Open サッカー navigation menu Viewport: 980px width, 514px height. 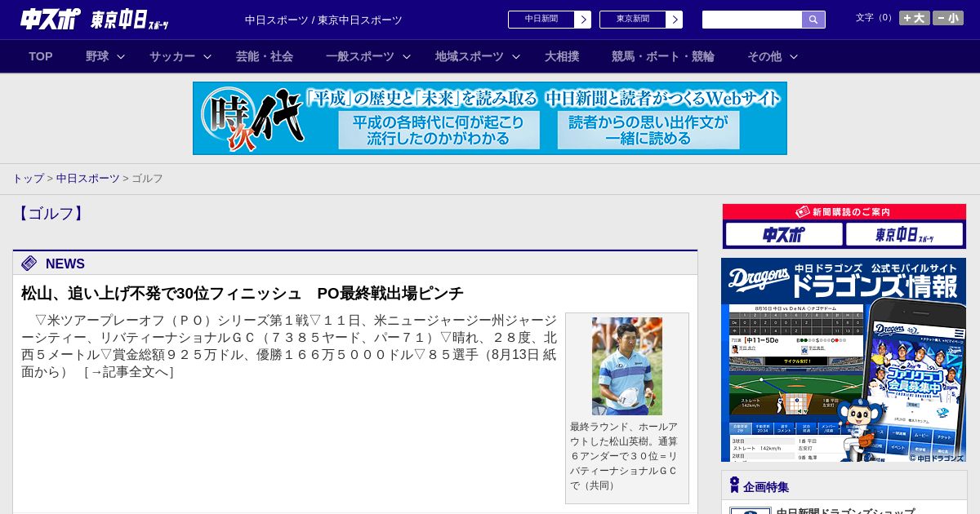click(x=172, y=56)
